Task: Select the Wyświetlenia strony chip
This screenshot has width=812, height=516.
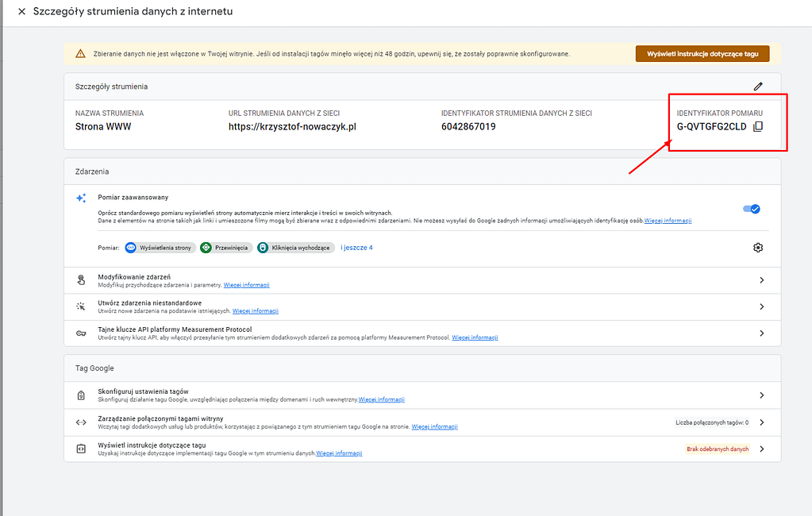Action: click(161, 247)
